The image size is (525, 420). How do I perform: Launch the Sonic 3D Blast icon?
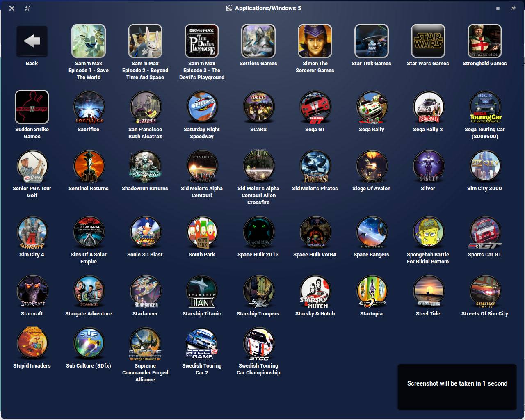(x=145, y=232)
